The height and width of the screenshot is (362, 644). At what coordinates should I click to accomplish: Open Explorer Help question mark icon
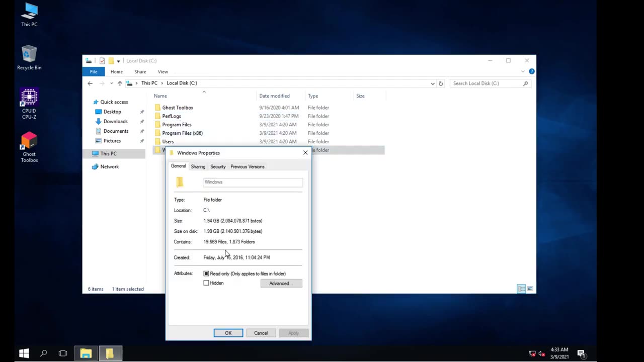pyautogui.click(x=531, y=71)
